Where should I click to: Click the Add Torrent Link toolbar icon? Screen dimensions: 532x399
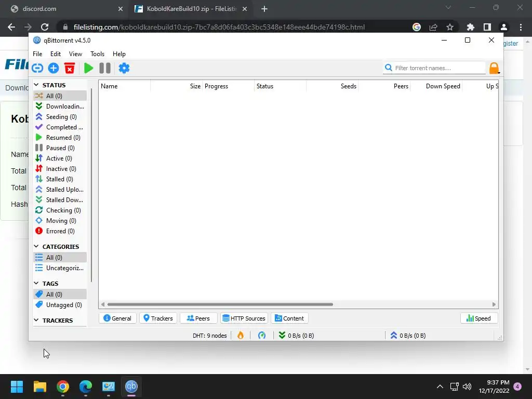click(37, 68)
